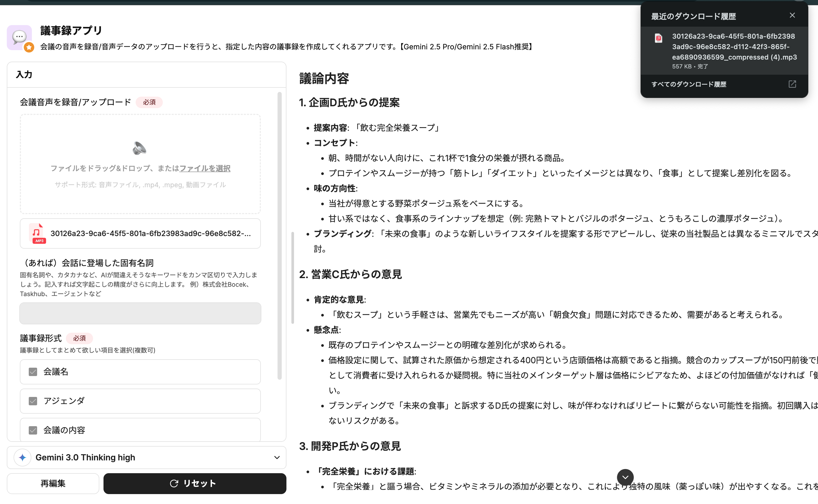Click the speaker upload icon
The image size is (818, 504).
pos(140,148)
